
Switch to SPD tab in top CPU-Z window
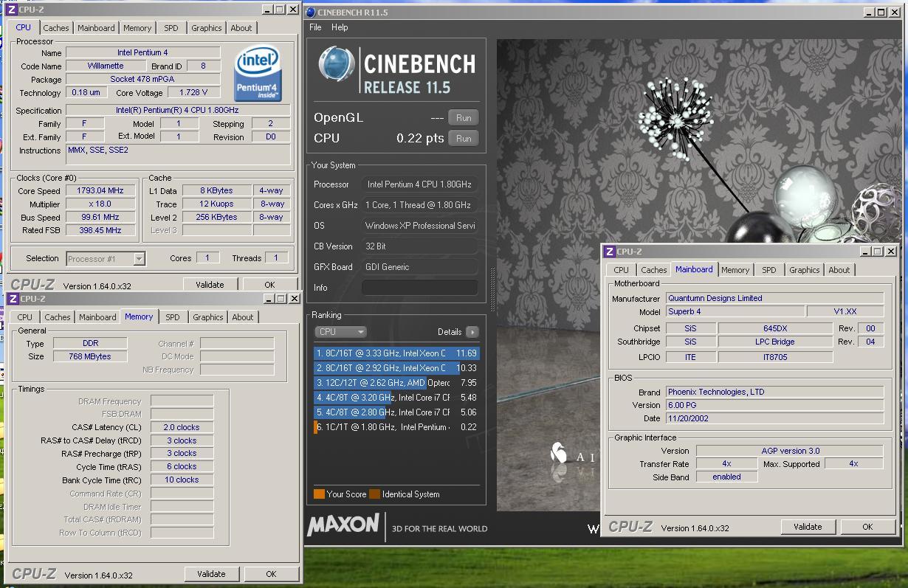[171, 28]
